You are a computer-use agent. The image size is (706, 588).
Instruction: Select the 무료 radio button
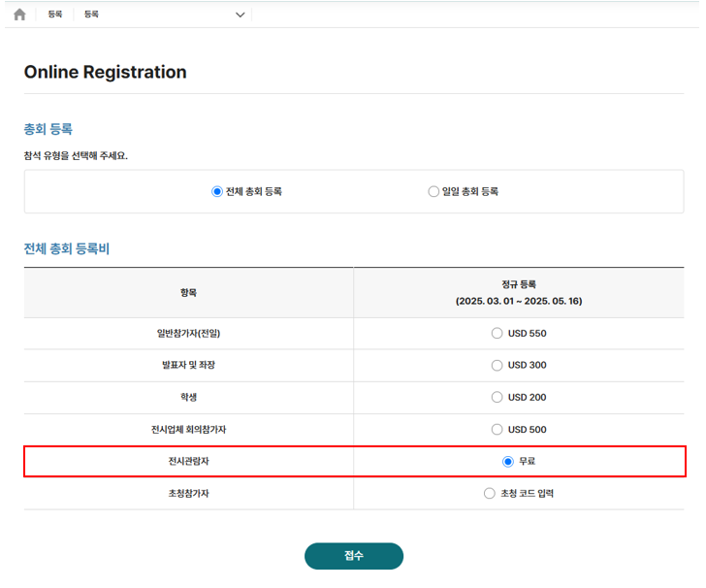[508, 461]
